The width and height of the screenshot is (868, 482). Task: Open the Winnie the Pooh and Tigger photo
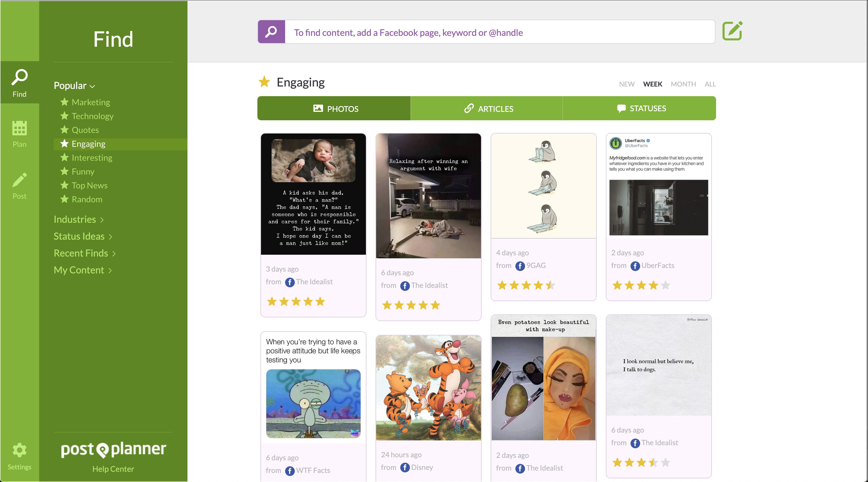(428, 388)
